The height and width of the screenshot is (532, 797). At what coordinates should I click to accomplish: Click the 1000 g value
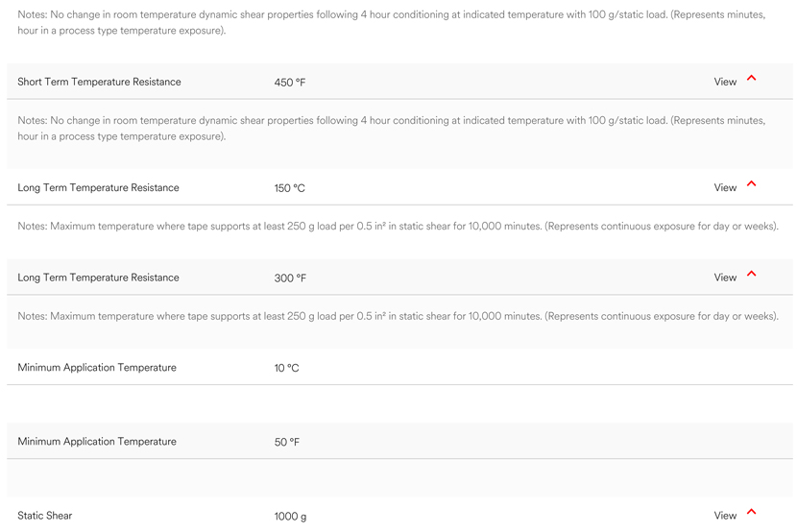click(290, 517)
